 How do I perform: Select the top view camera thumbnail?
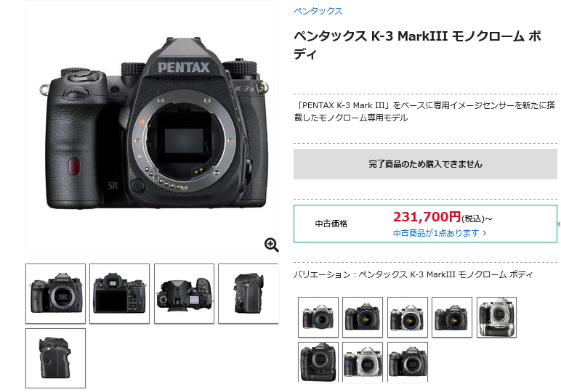tap(184, 294)
